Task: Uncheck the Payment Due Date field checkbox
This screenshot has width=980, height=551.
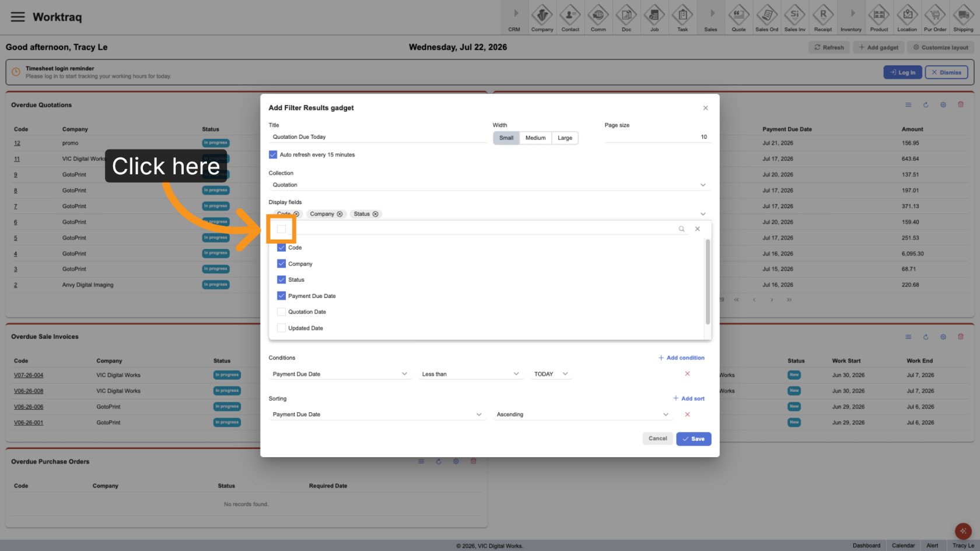Action: click(281, 296)
